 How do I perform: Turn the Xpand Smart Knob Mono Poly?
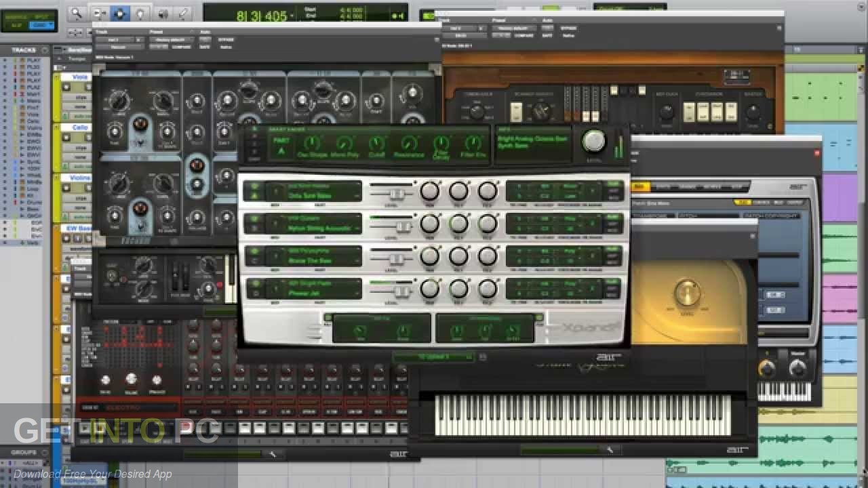[344, 144]
